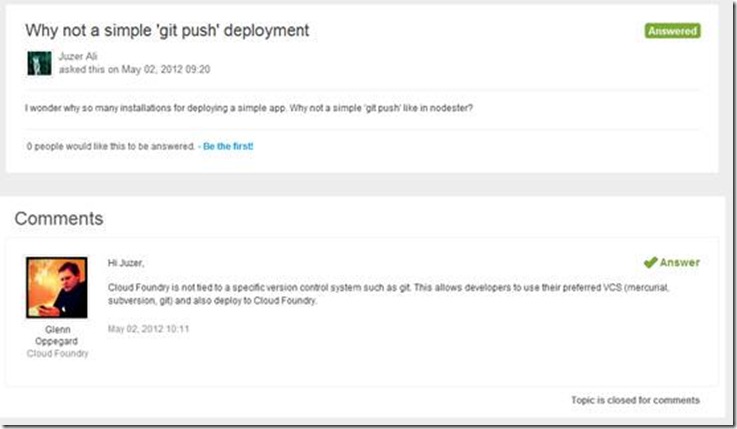
Task: Click the author name Juzer Ali
Action: pyautogui.click(x=78, y=56)
